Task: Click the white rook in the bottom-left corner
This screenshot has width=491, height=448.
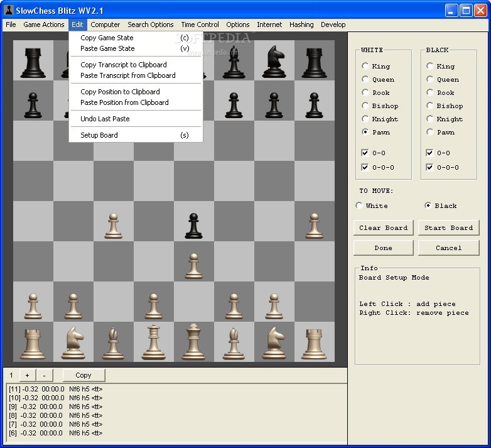Action: tap(33, 344)
